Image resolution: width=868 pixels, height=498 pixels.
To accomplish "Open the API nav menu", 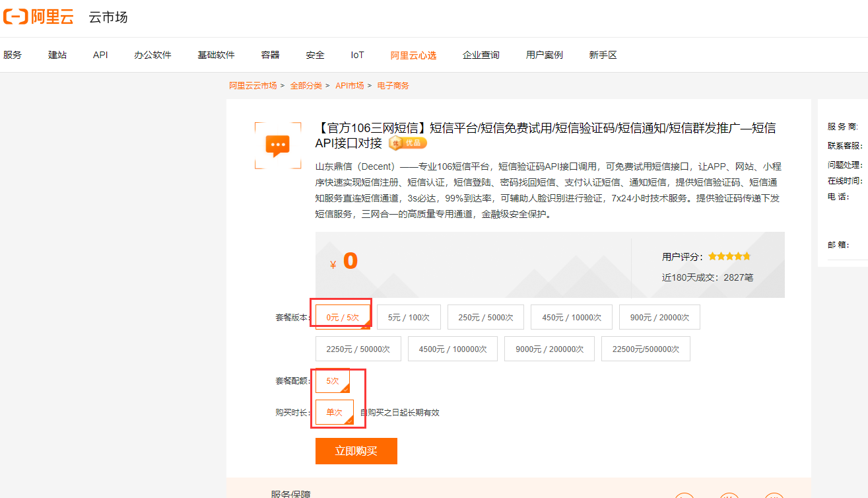I will click(x=100, y=55).
